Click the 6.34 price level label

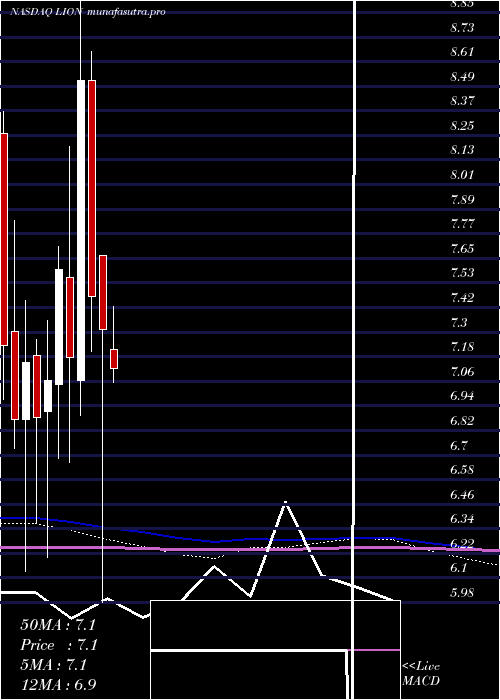point(462,519)
